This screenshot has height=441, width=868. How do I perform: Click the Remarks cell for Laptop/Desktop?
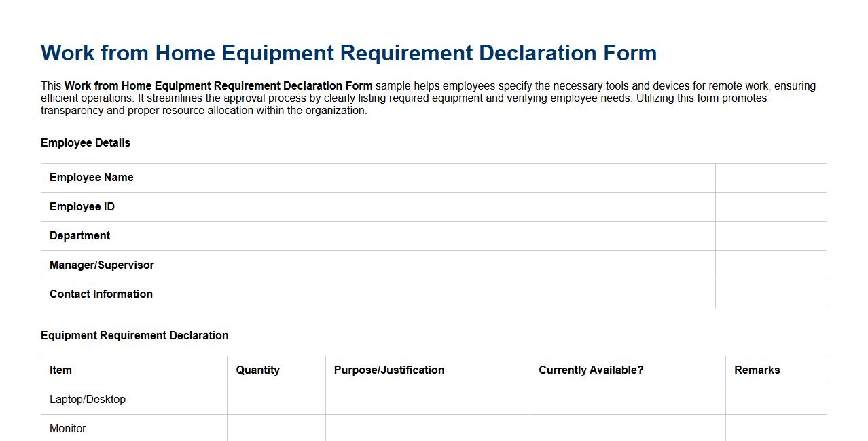pyautogui.click(x=776, y=399)
